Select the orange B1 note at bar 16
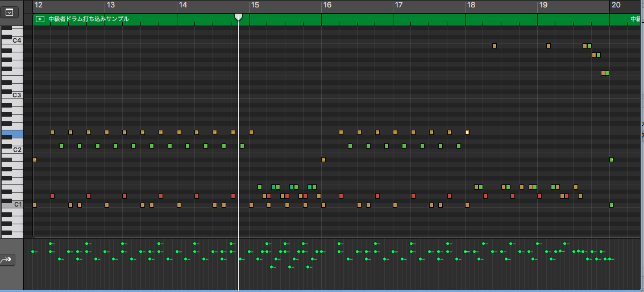The image size is (644, 292). tap(323, 159)
